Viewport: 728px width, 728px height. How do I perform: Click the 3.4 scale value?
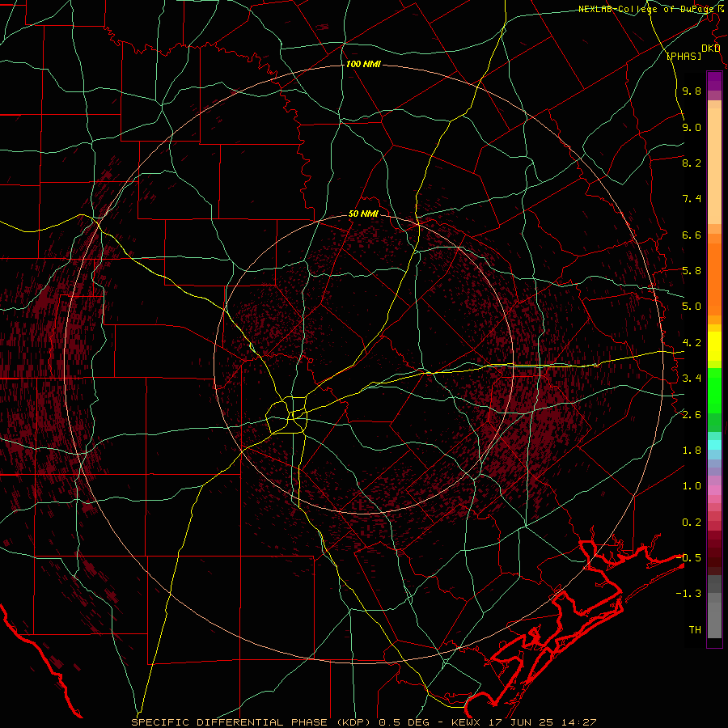(x=692, y=379)
